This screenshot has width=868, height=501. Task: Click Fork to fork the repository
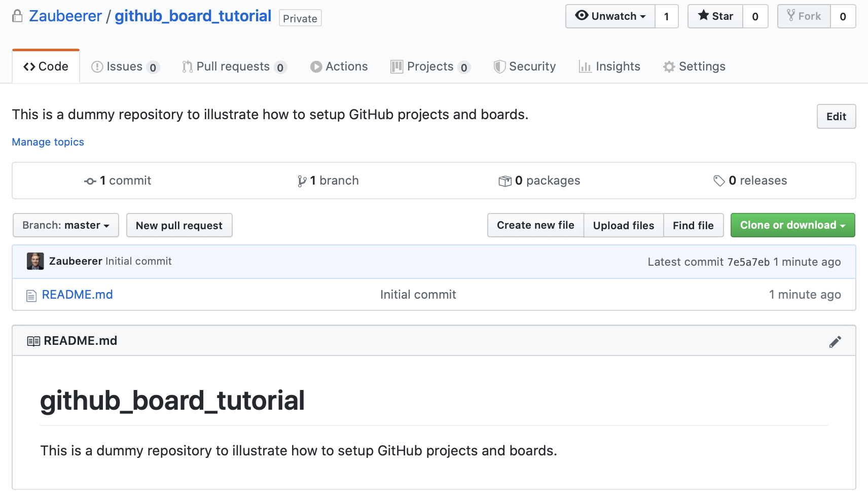(x=804, y=16)
